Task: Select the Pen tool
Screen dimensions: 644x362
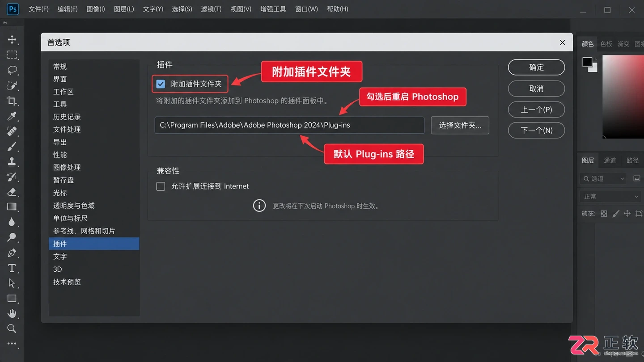Action: coord(12,253)
